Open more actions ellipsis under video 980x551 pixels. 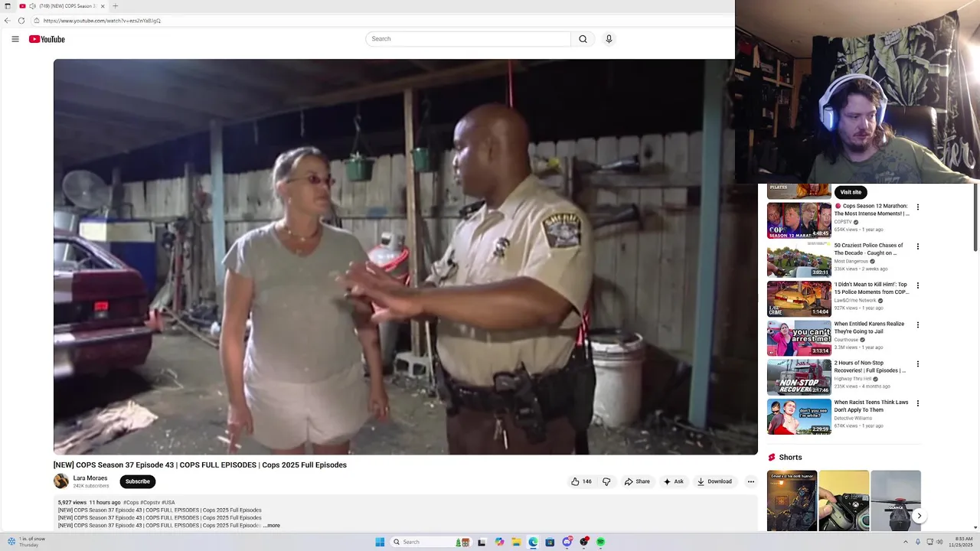[x=751, y=481]
